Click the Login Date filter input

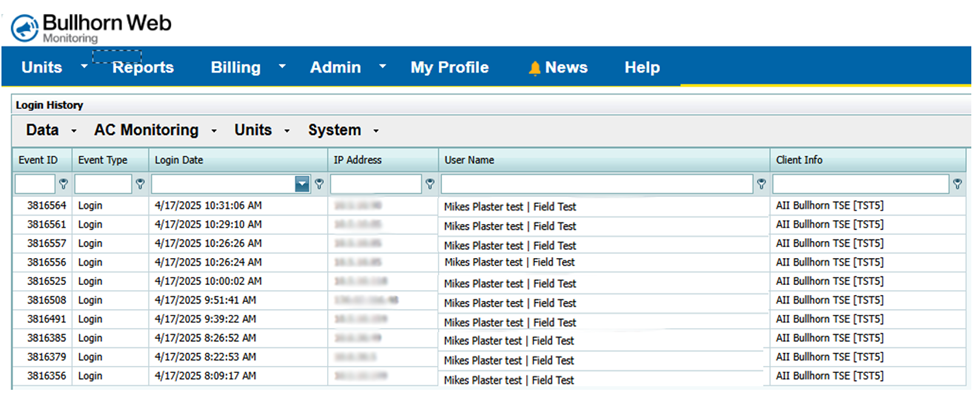(x=223, y=184)
